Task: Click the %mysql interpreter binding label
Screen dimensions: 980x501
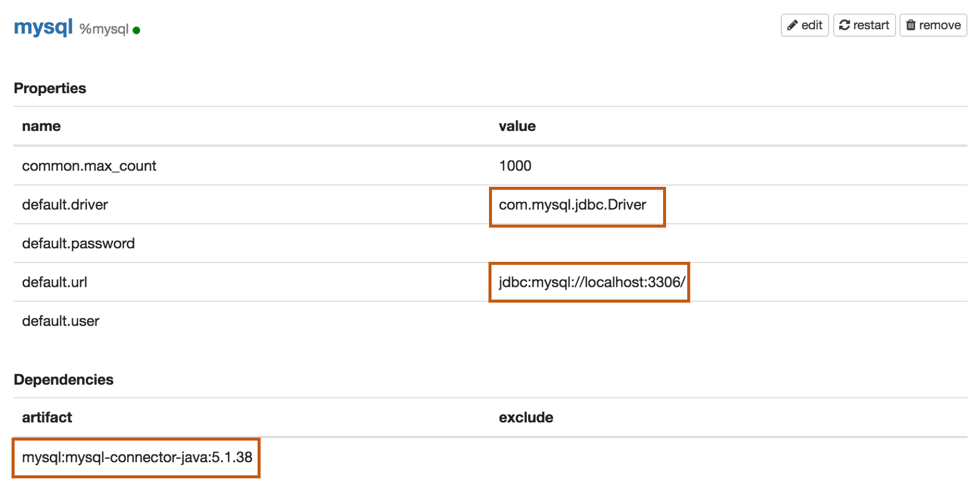Action: tap(104, 29)
